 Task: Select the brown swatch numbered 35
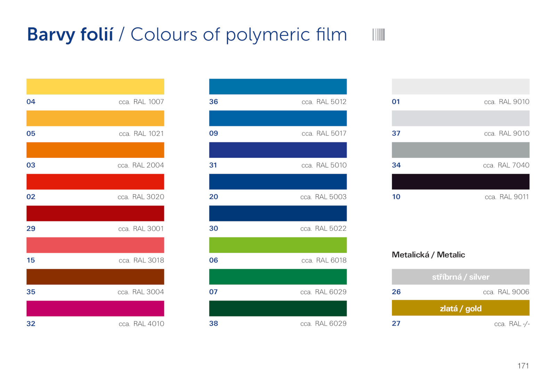[x=95, y=277]
